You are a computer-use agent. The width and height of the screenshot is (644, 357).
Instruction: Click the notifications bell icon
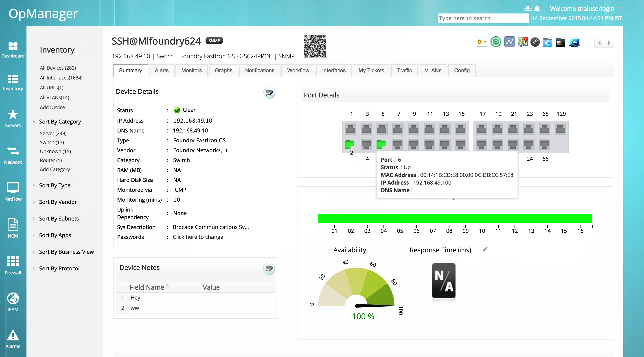tap(537, 9)
